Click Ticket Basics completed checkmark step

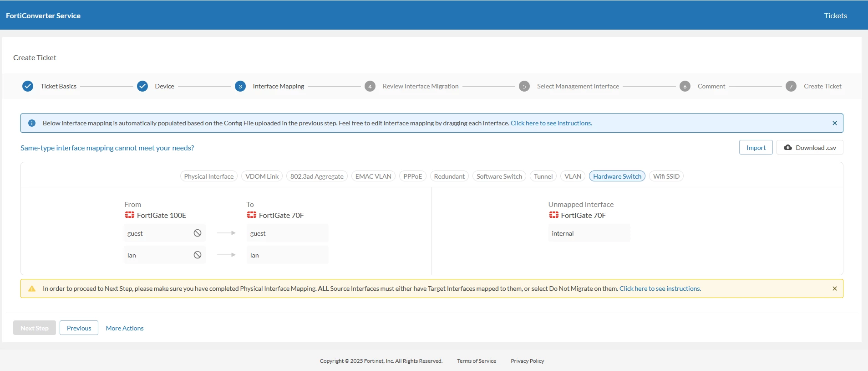[28, 86]
